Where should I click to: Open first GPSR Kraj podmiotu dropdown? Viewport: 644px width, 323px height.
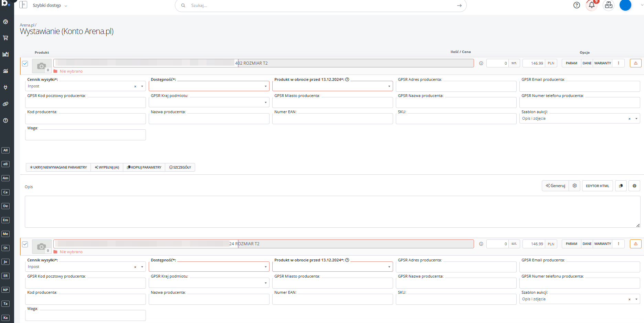coord(209,103)
